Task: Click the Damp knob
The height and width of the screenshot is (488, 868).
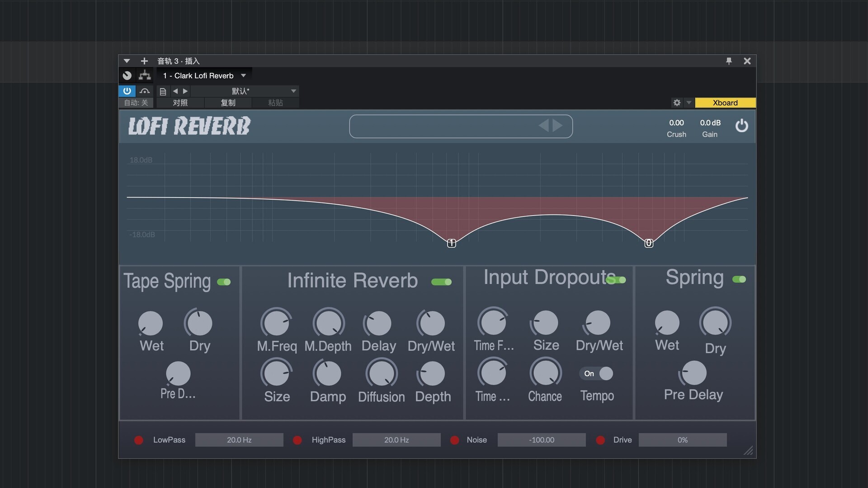Action: point(328,374)
